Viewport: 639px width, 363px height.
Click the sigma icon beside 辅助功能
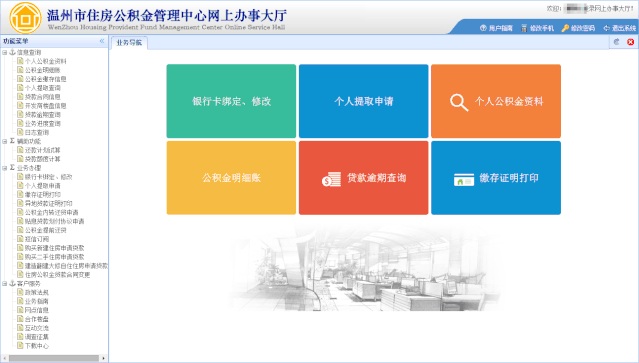(12, 141)
